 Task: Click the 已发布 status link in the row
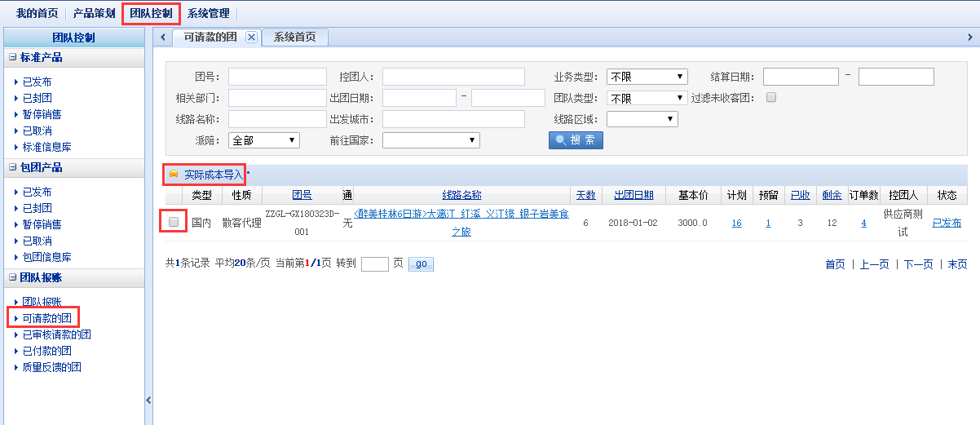coord(947,223)
